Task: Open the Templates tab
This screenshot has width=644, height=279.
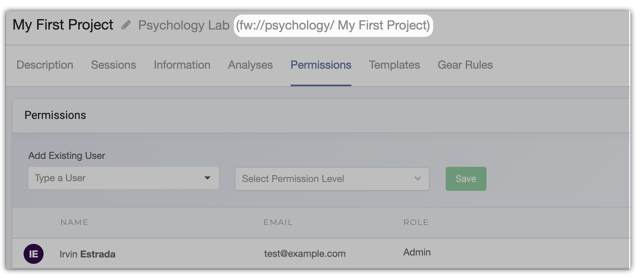Action: pyautogui.click(x=394, y=65)
